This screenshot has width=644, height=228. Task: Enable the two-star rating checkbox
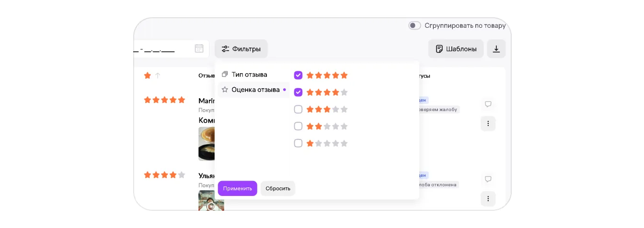click(298, 126)
